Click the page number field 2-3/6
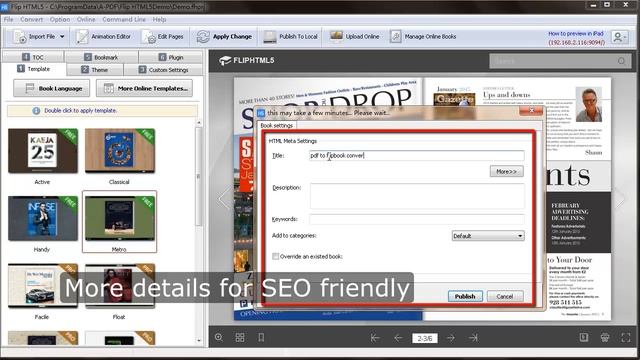Screen dimensions: 640x360 (x=424, y=338)
